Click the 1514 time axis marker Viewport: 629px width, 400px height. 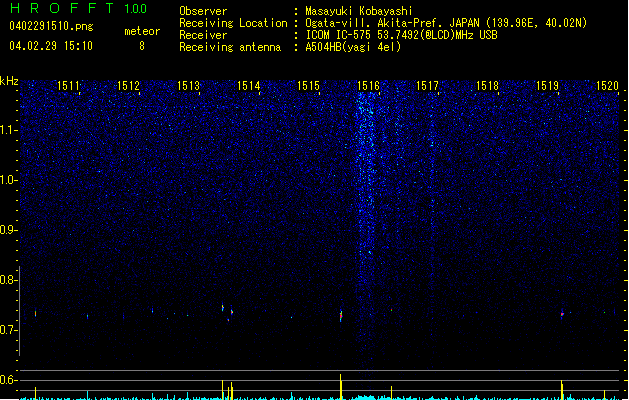point(248,85)
